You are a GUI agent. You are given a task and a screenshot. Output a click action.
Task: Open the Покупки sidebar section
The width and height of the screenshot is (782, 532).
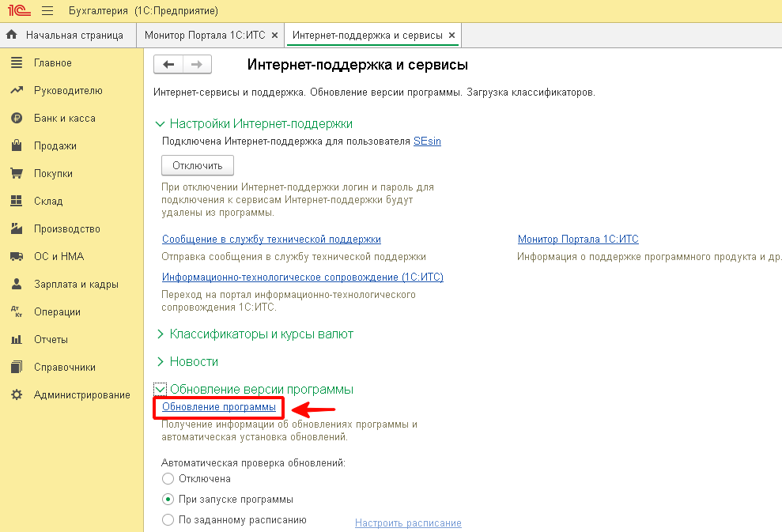[53, 173]
